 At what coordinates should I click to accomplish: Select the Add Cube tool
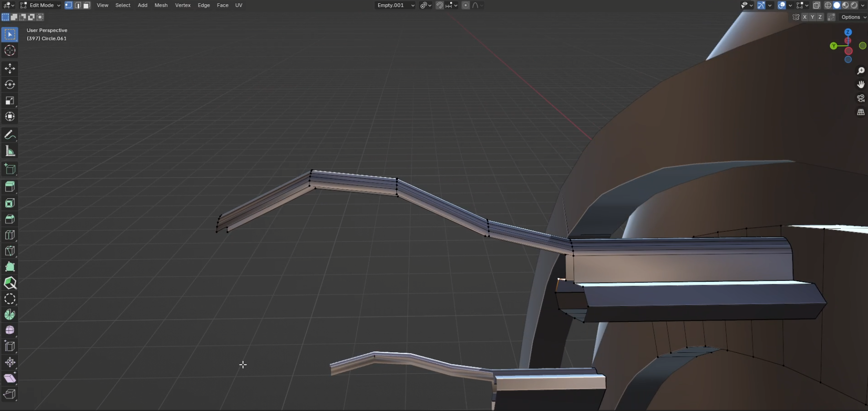click(10, 169)
